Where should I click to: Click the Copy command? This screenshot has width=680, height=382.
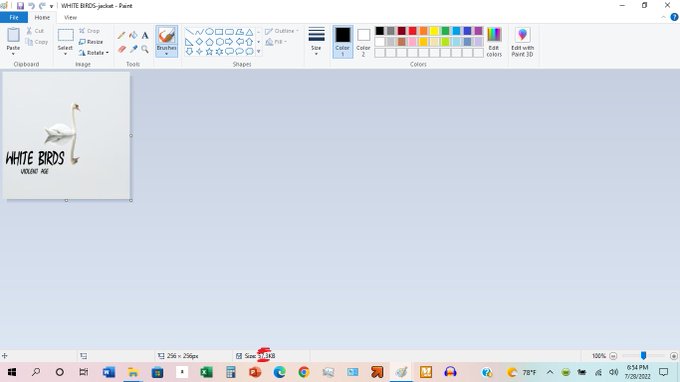click(x=36, y=42)
